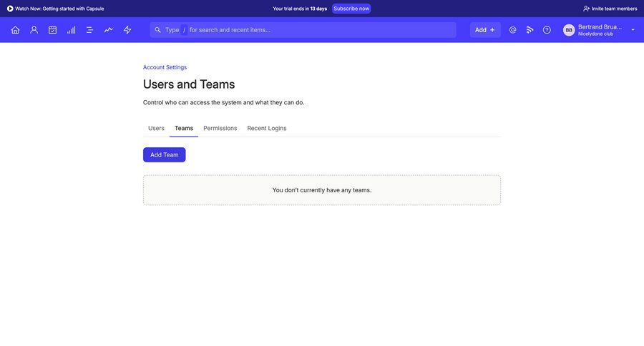Open People & Organizations icon
Viewport: 644px width, 346px height.
(x=34, y=30)
